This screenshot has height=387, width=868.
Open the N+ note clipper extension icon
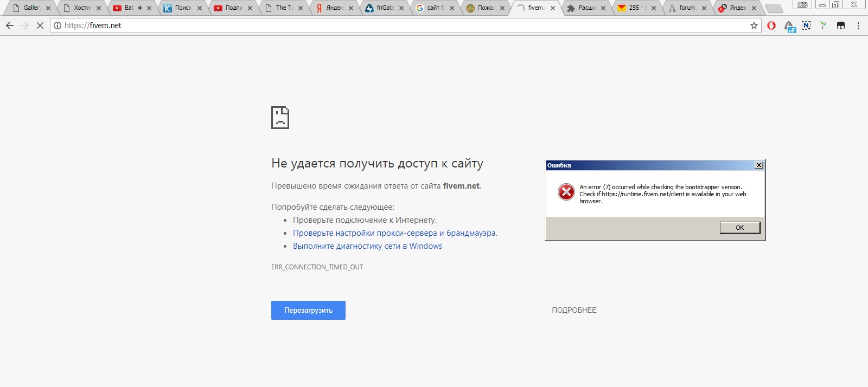(806, 25)
